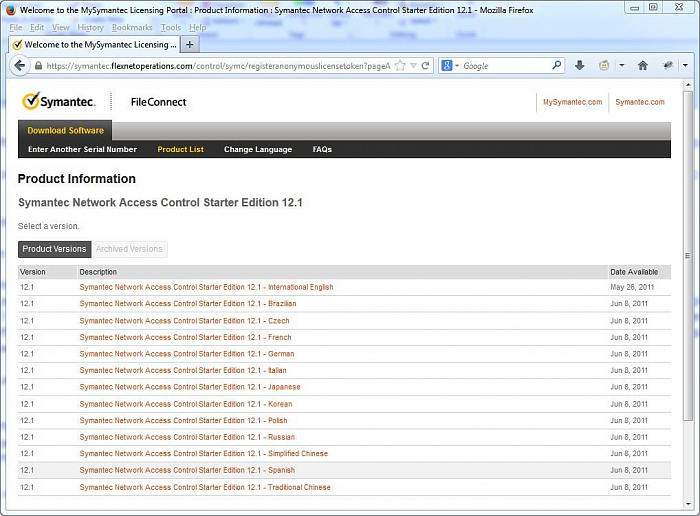Open the Polish edition link
Screen dimensions: 700x516
[x=183, y=420]
